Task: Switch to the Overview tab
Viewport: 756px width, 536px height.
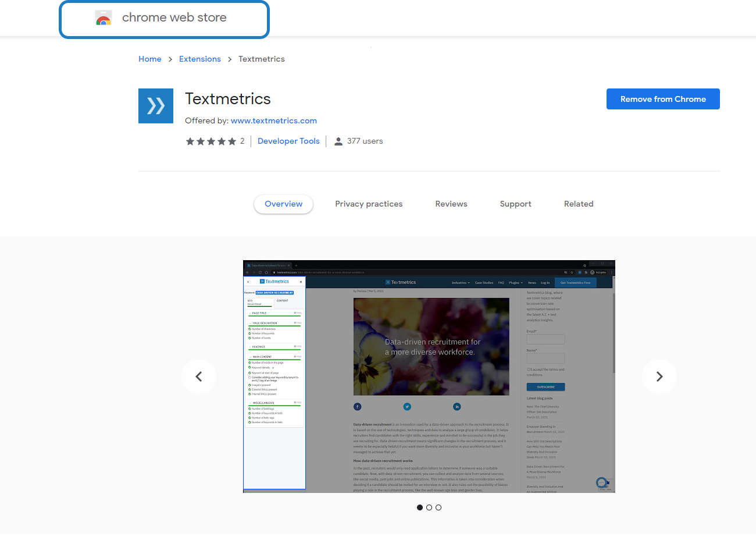Action: click(x=283, y=204)
